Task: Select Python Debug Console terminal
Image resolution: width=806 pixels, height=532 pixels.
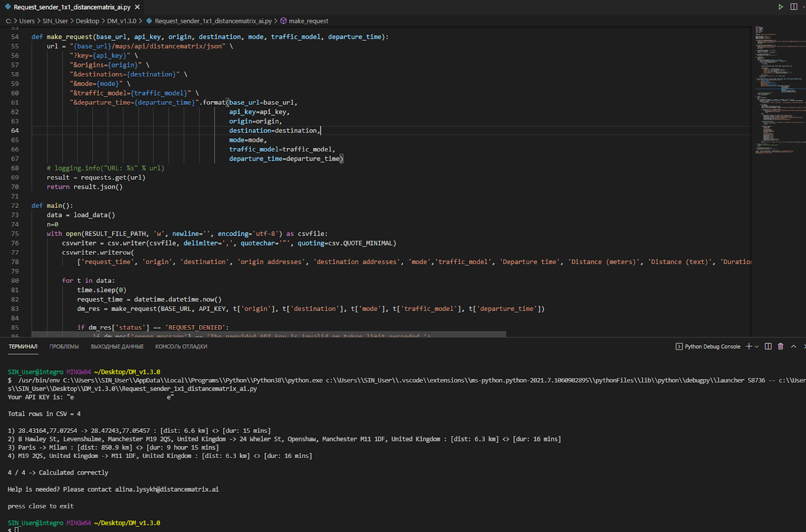Action: [708, 346]
